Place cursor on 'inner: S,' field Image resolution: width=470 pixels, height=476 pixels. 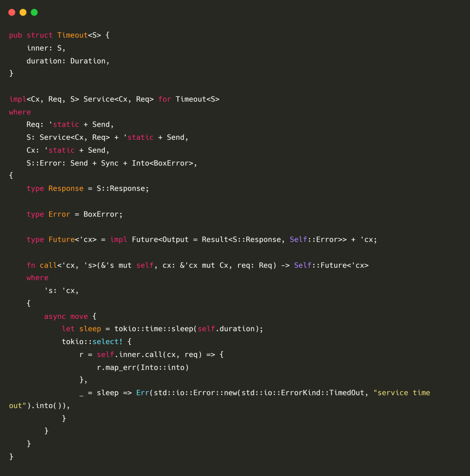click(46, 48)
